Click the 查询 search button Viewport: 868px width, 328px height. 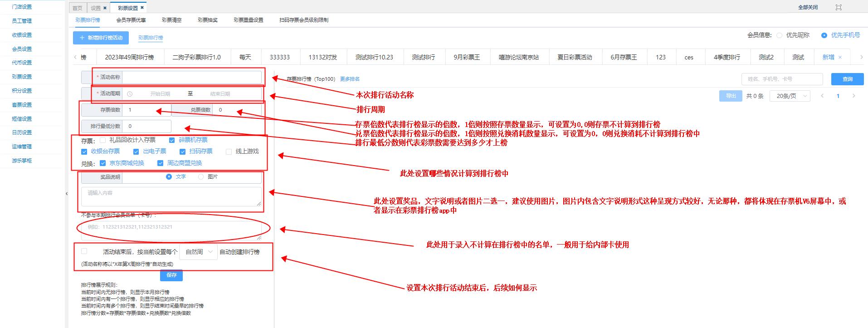pyautogui.click(x=847, y=79)
